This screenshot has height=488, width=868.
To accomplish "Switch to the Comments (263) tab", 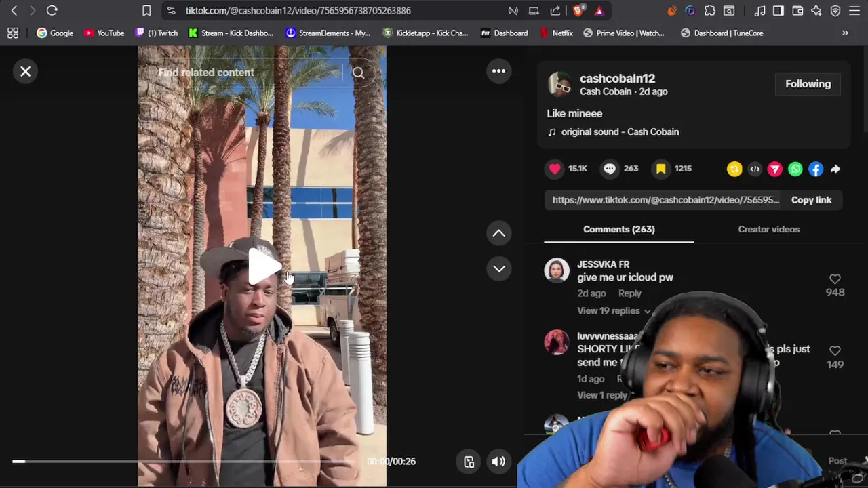I will [618, 229].
